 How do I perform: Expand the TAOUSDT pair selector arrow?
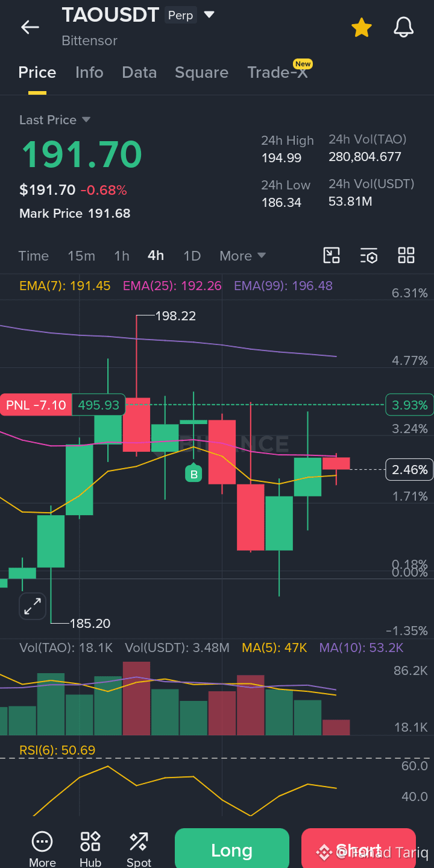[209, 14]
